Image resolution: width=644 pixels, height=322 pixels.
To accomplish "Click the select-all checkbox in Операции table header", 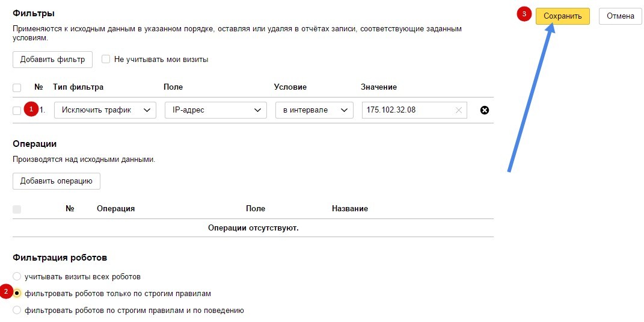I will point(17,209).
